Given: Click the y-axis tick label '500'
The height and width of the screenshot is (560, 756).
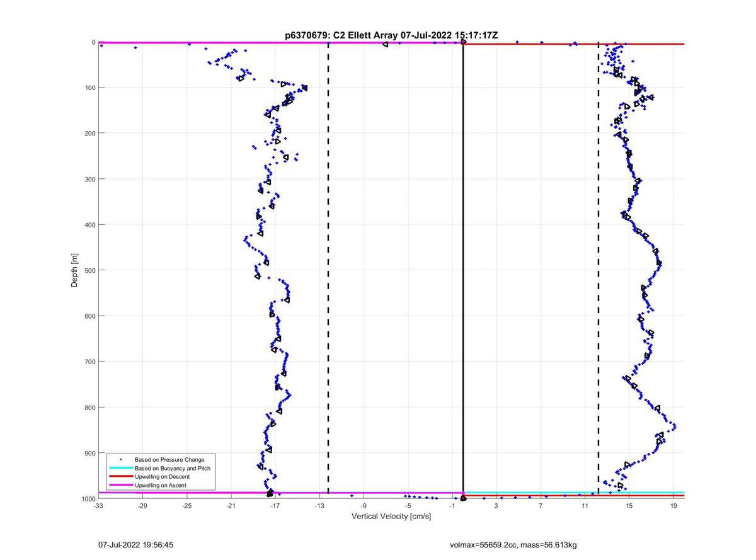Looking at the screenshot, I should pyautogui.click(x=90, y=270).
